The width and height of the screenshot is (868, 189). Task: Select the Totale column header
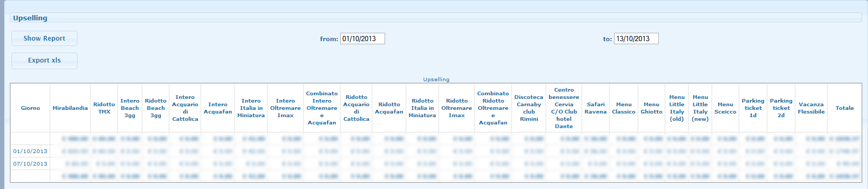(845, 108)
